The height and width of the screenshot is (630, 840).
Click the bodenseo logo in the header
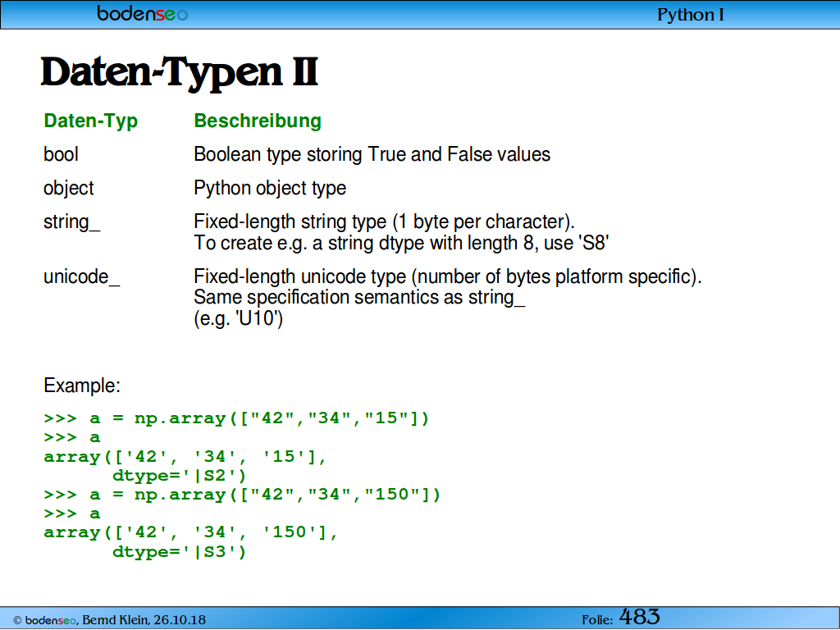pos(143,13)
